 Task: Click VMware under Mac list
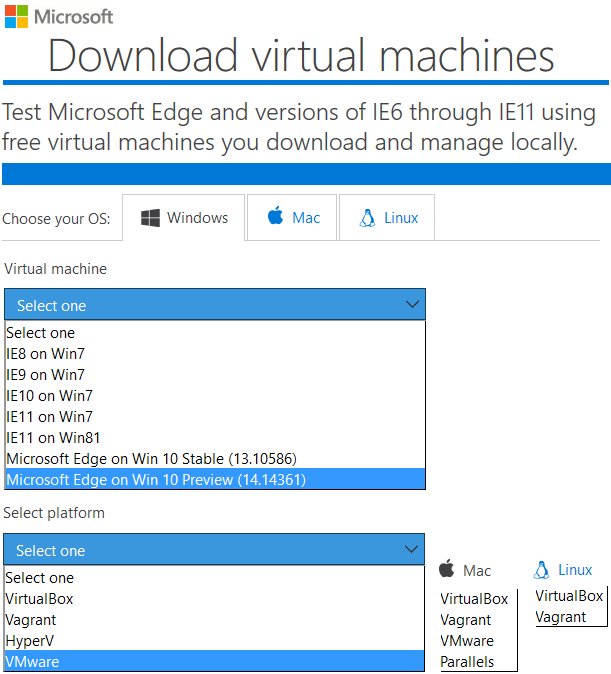click(x=467, y=641)
